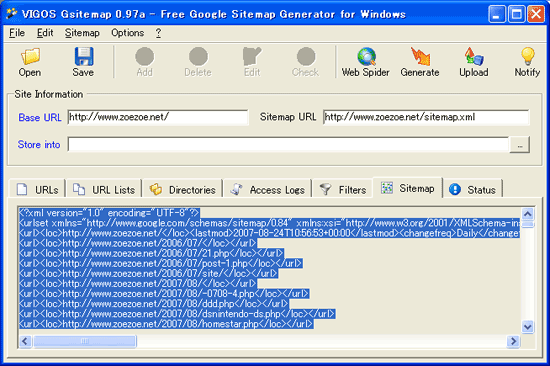The width and height of the screenshot is (550, 366).
Task: Click the dsnintendo-ds.php URL line
Action: [177, 314]
